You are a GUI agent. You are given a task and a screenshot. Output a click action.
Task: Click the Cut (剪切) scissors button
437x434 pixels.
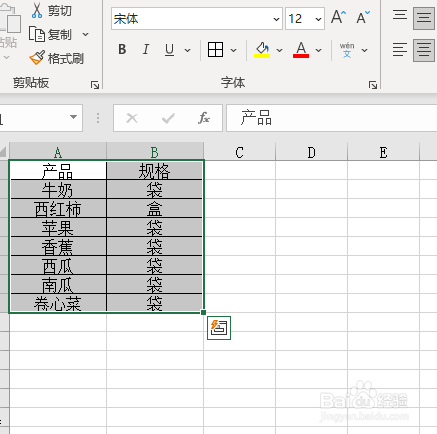click(51, 10)
